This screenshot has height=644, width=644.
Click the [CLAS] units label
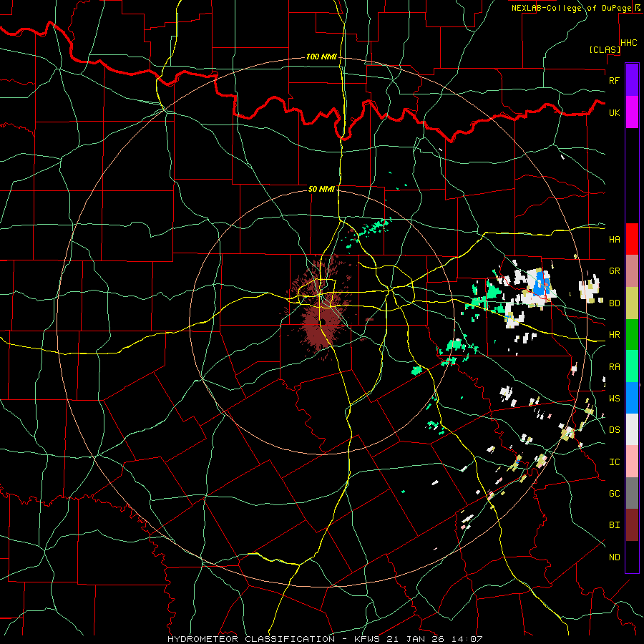(x=605, y=49)
